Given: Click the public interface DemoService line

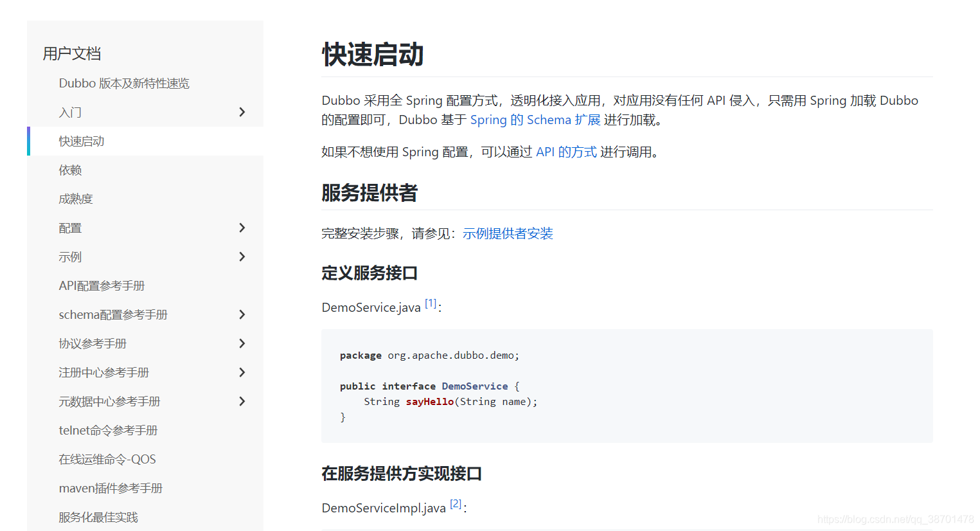Looking at the screenshot, I should coord(429,386).
